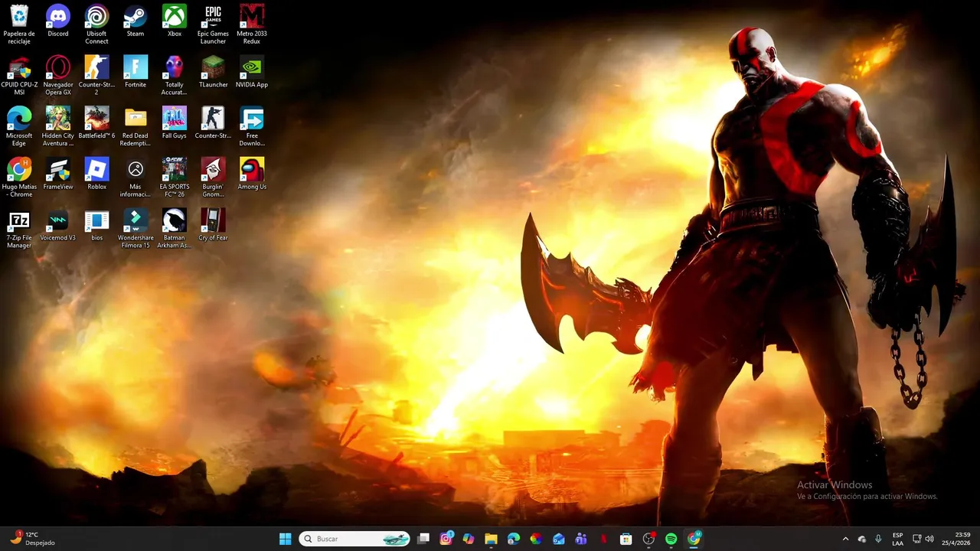
Task: Select Batman Arkham Asylum shortcut
Action: pyautogui.click(x=175, y=229)
